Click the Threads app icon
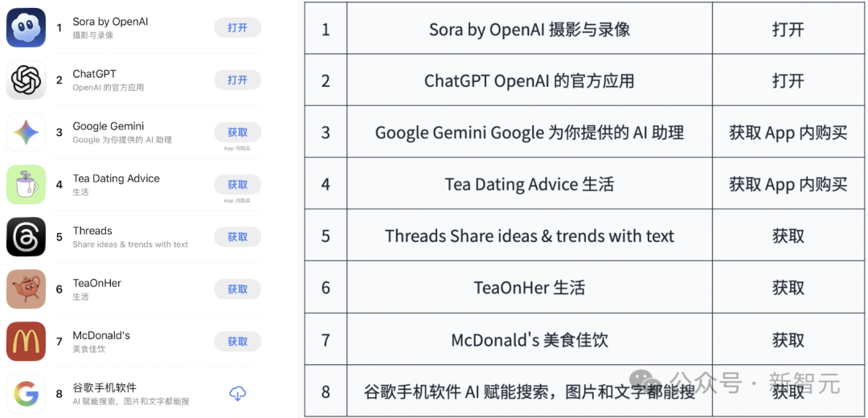 (x=27, y=237)
